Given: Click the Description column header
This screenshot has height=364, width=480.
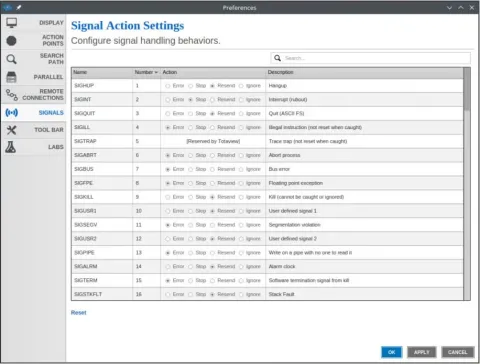Looking at the screenshot, I should [364, 72].
